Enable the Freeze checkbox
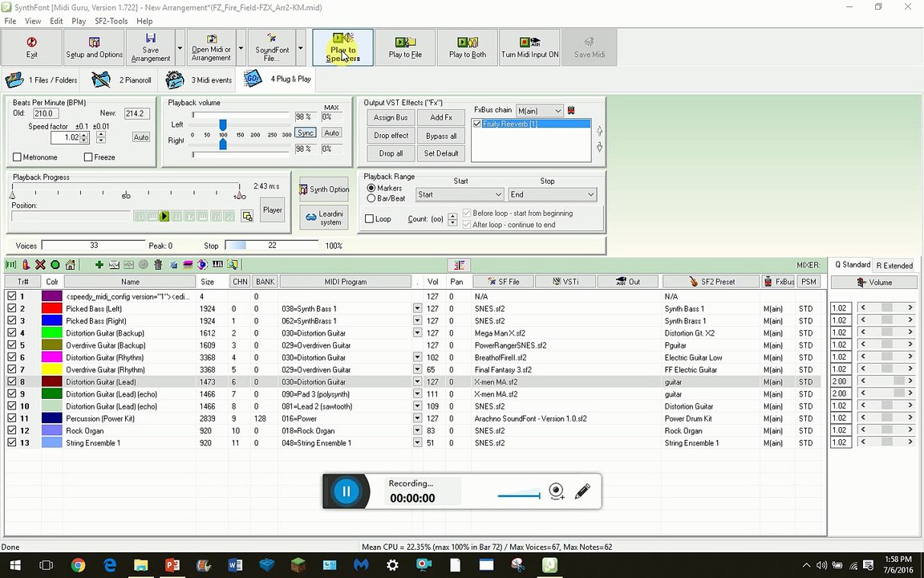Viewport: 924px width, 578px height. 87,157
